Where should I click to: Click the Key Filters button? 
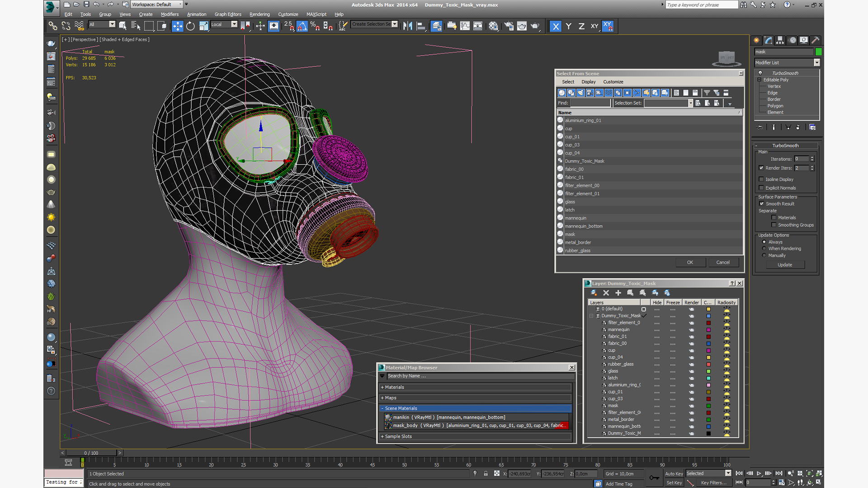(713, 483)
